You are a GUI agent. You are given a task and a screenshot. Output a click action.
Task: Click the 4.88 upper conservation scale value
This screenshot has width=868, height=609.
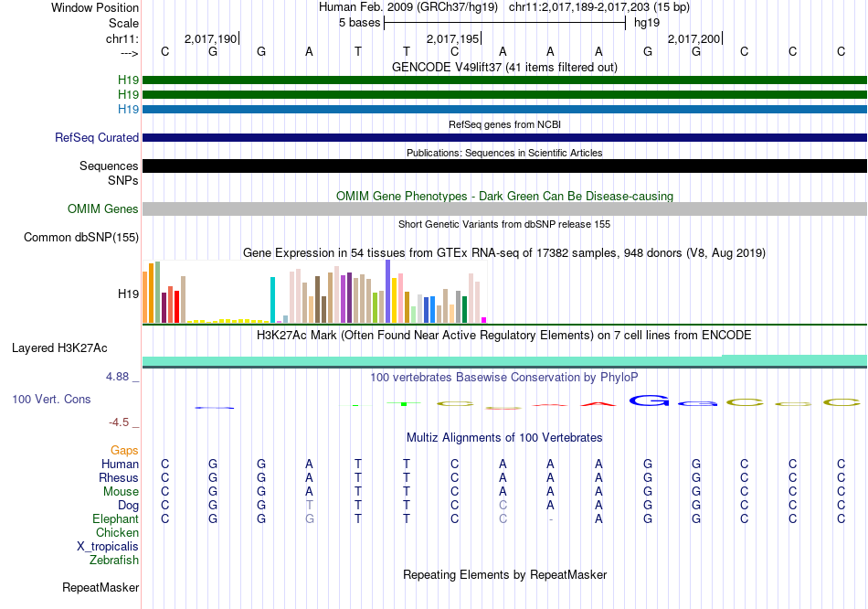click(x=117, y=377)
